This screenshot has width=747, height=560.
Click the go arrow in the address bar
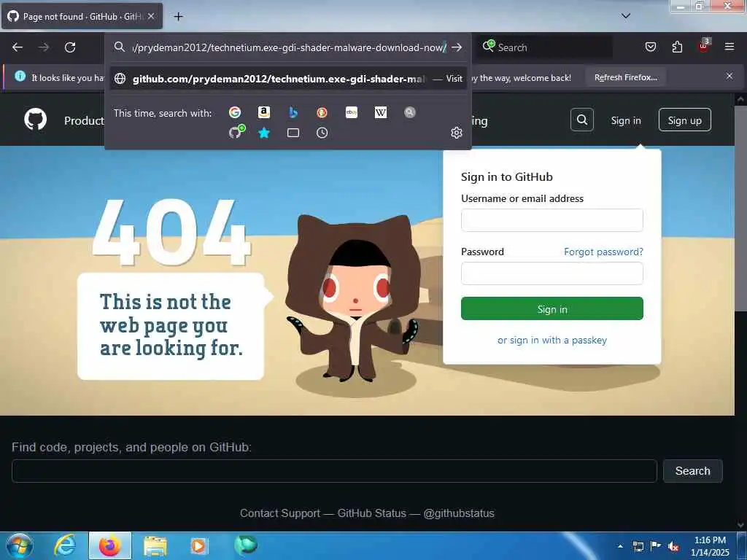click(457, 47)
